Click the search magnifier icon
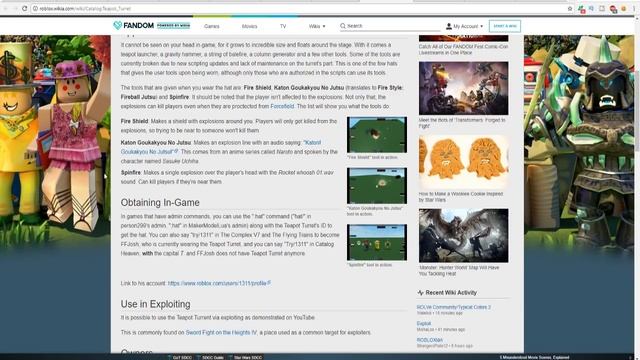The height and width of the screenshot is (360, 640). (x=343, y=26)
